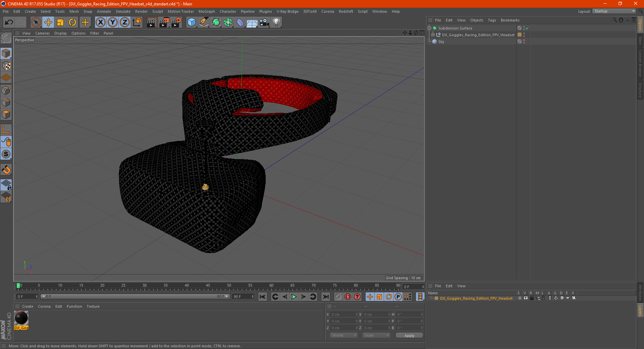Click Make Editable icon in left sidebar

tap(6, 38)
